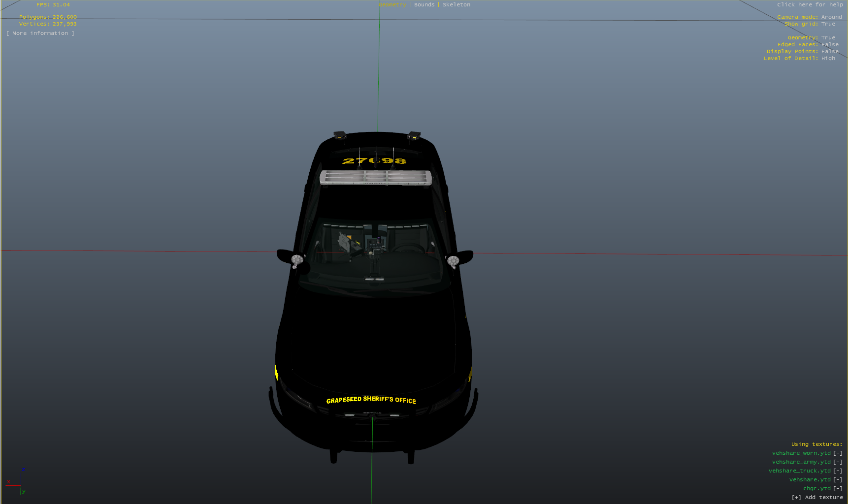Toggle the Show grid setting
This screenshot has height=504, width=848.
tap(828, 24)
